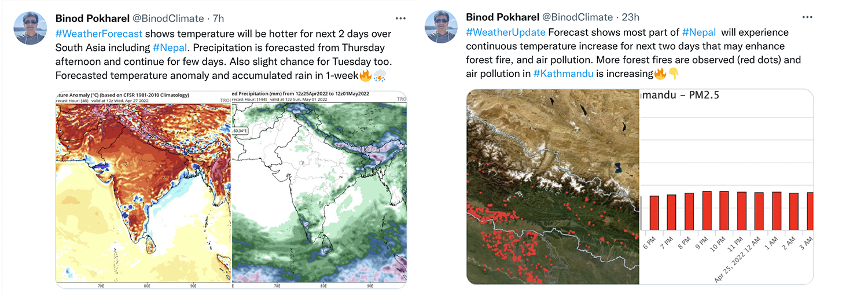The image size is (868, 305).
Task: Click the 9 PM bar in PM2.5 chart
Action: tap(707, 210)
